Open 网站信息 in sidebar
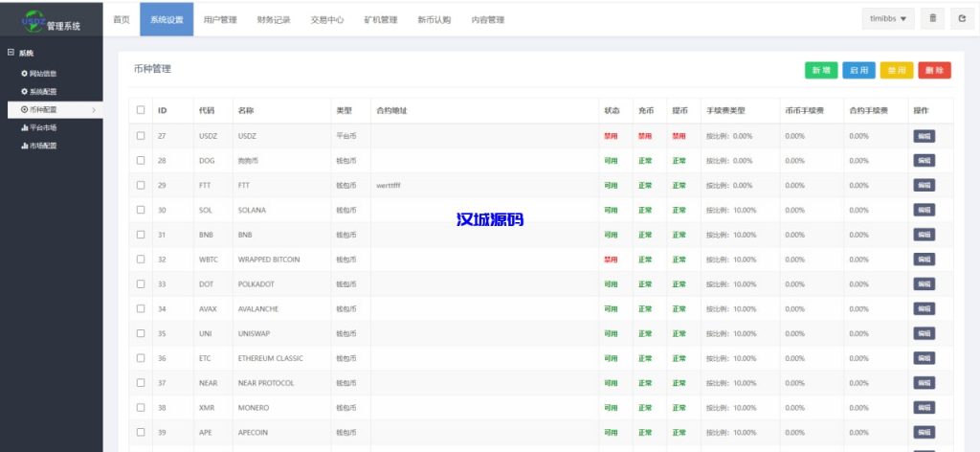Viewport: 980px width, 452px height. [x=43, y=74]
